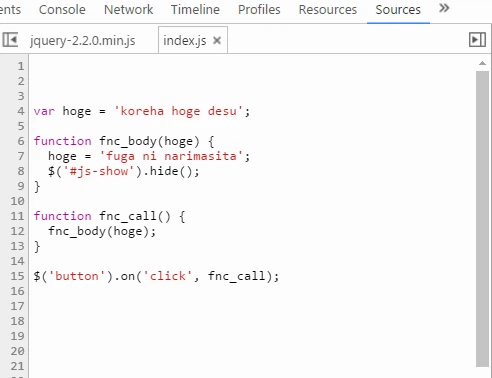Image resolution: width=492 pixels, height=378 pixels.
Task: Click 'fnc_body' in the line 6 declaration
Action: (128, 141)
